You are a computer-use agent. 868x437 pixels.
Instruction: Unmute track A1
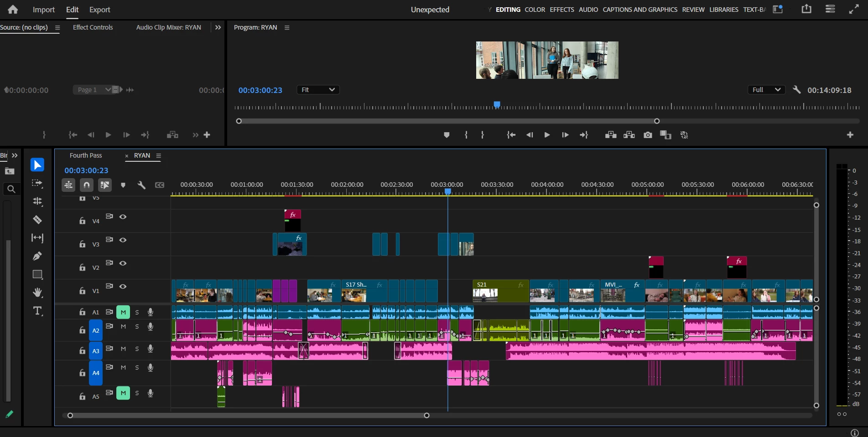pyautogui.click(x=123, y=312)
